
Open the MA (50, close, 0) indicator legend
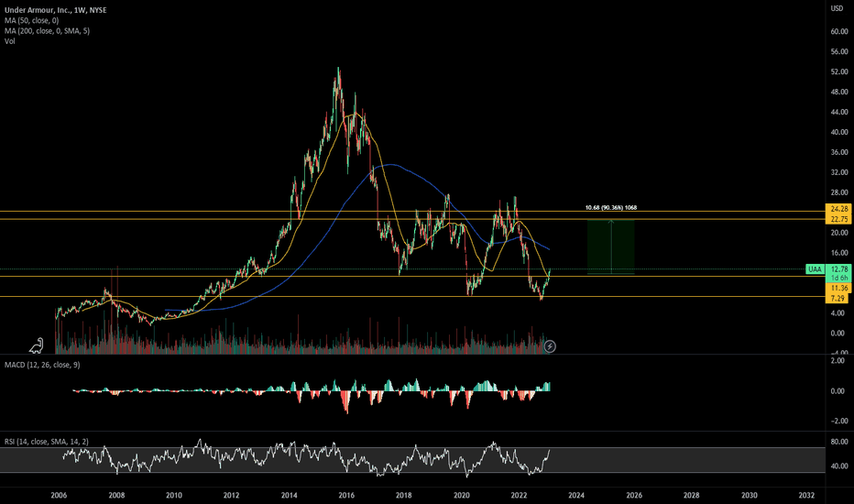pyautogui.click(x=31, y=20)
